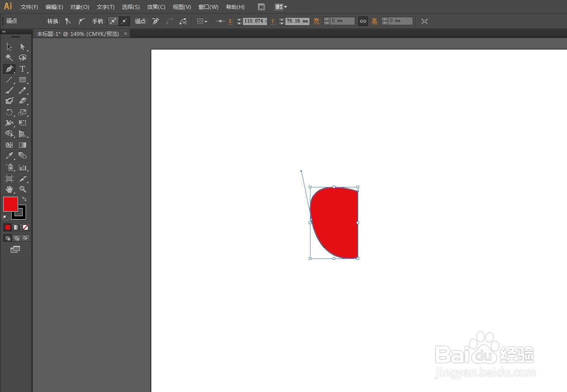
Task: Select the Rectangle tool
Action: tap(23, 80)
